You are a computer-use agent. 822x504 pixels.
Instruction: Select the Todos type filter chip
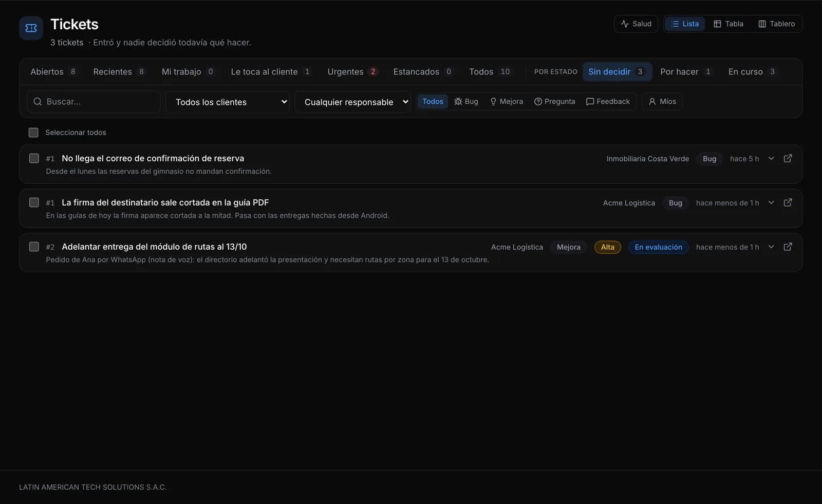[433, 101]
